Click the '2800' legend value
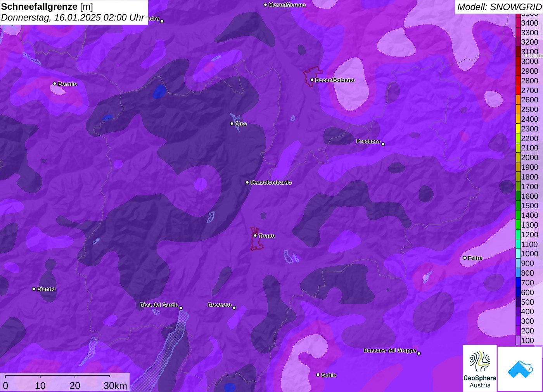Viewport: 543px width, 392px height. [x=530, y=81]
